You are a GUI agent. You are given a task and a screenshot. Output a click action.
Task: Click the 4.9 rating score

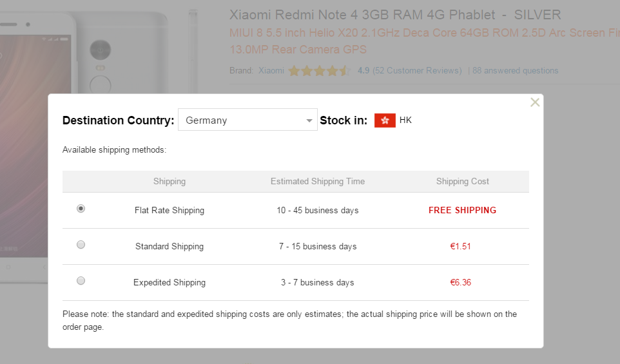click(363, 70)
